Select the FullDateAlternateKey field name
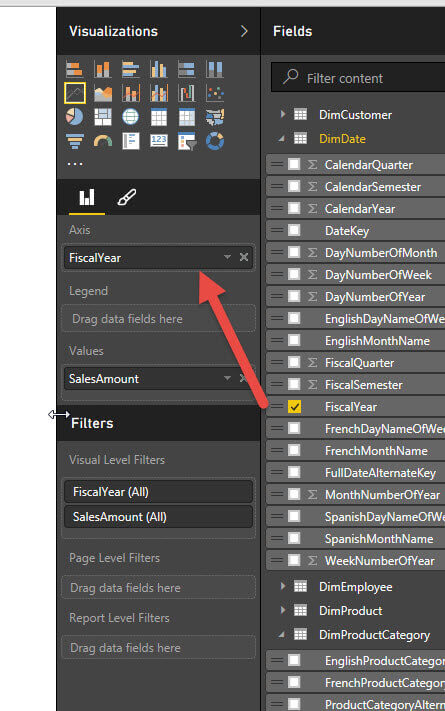The height and width of the screenshot is (711, 445). (380, 472)
